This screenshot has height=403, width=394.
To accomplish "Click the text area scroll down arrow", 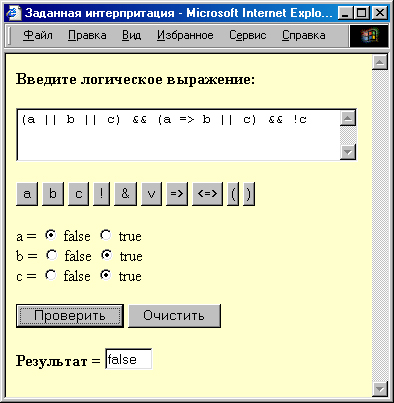I will click(x=348, y=152).
